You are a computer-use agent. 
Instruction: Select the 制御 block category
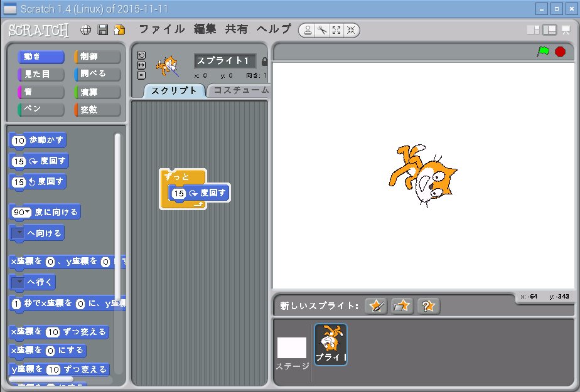97,57
